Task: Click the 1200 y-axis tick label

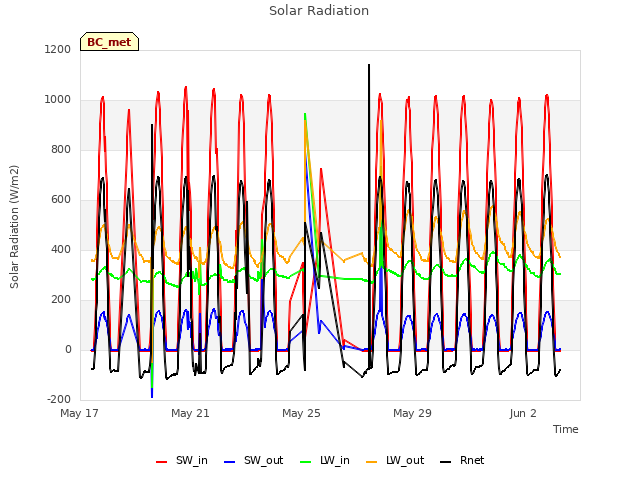Action: coord(58,49)
